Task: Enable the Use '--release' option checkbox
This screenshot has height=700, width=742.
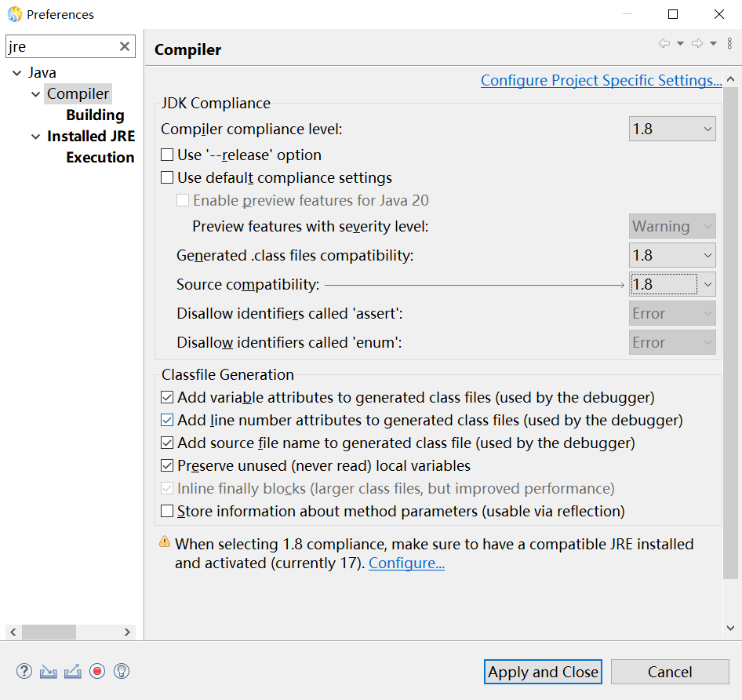Action: 167,155
